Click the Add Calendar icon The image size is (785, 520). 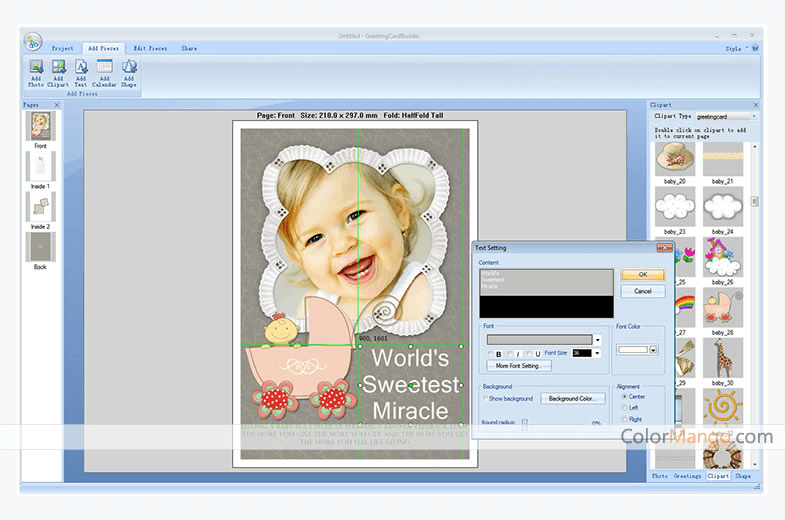(x=104, y=72)
